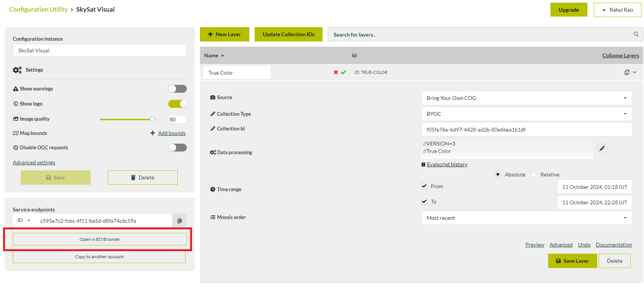The width and height of the screenshot is (644, 291).
Task: Open the Source dropdown
Action: tap(526, 98)
